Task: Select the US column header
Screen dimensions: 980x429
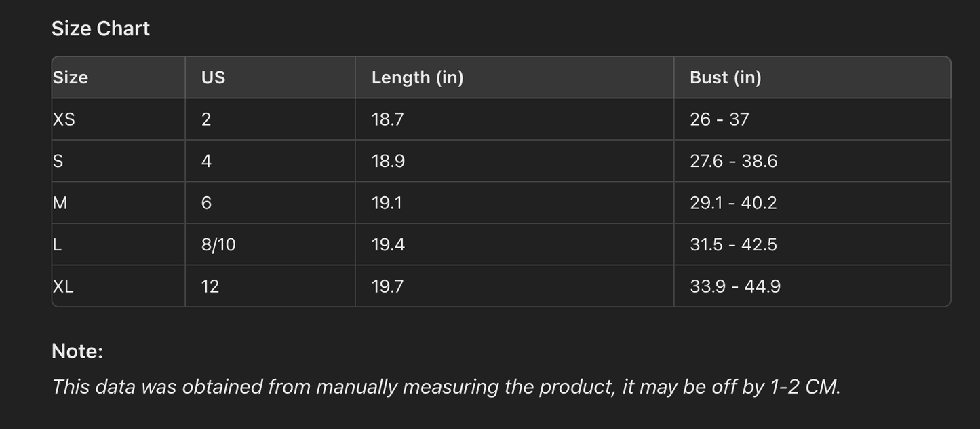Action: 213,77
